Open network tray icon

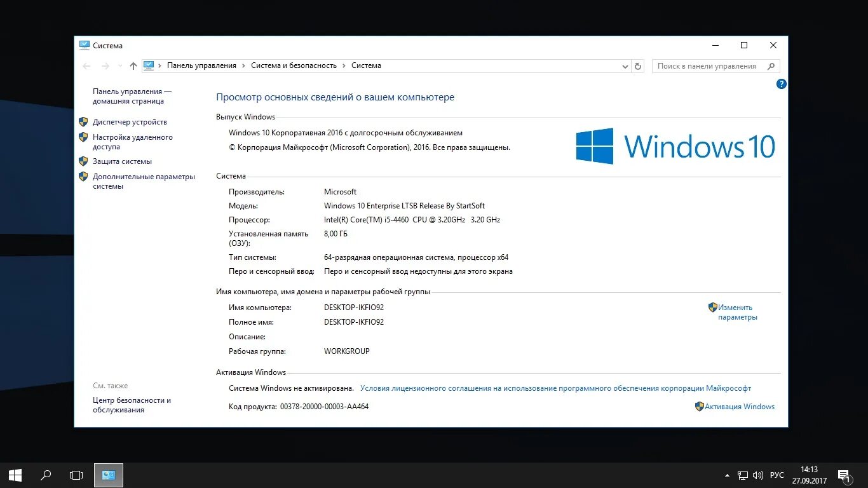click(742, 475)
